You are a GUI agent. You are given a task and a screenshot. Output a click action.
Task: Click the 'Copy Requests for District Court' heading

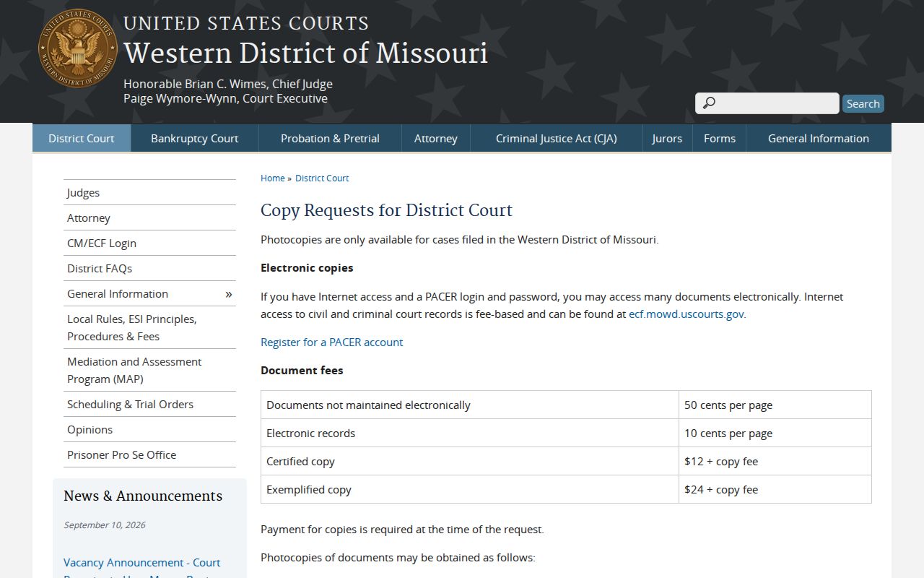pos(386,210)
